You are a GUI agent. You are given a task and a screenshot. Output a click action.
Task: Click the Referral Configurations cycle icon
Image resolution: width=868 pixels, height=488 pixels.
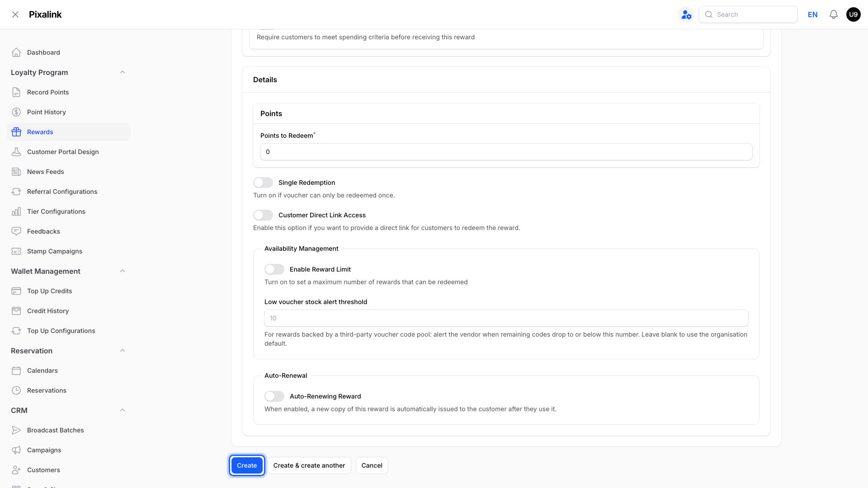tap(16, 192)
